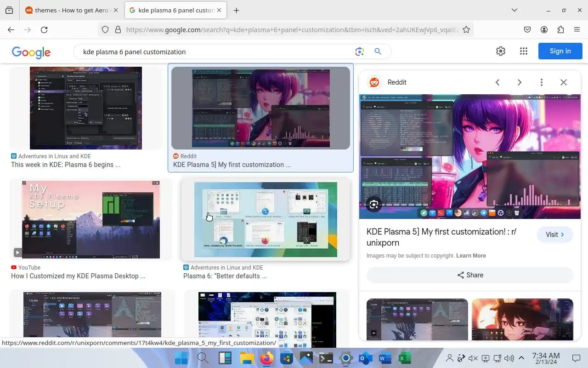Click the address bar URL field

coord(292,30)
